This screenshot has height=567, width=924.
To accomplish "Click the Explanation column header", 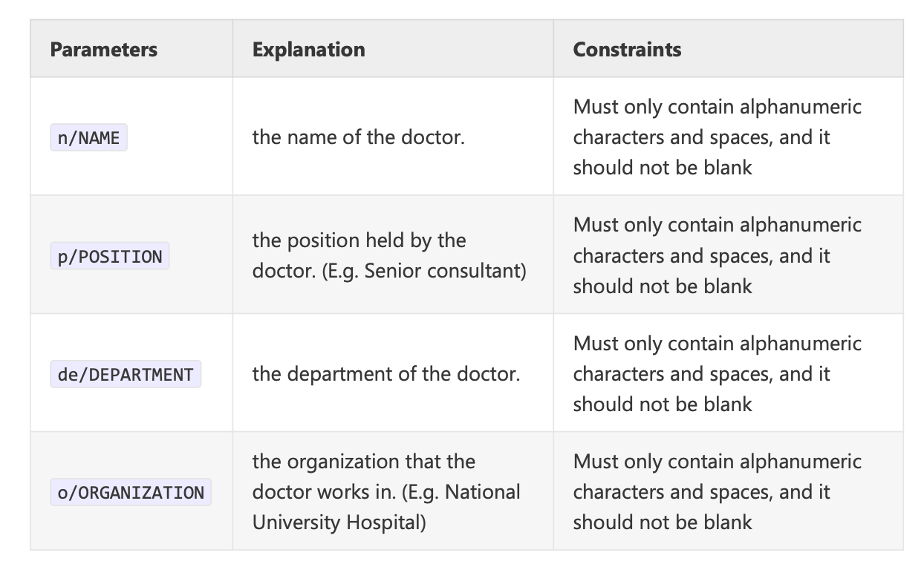I will (x=308, y=50).
